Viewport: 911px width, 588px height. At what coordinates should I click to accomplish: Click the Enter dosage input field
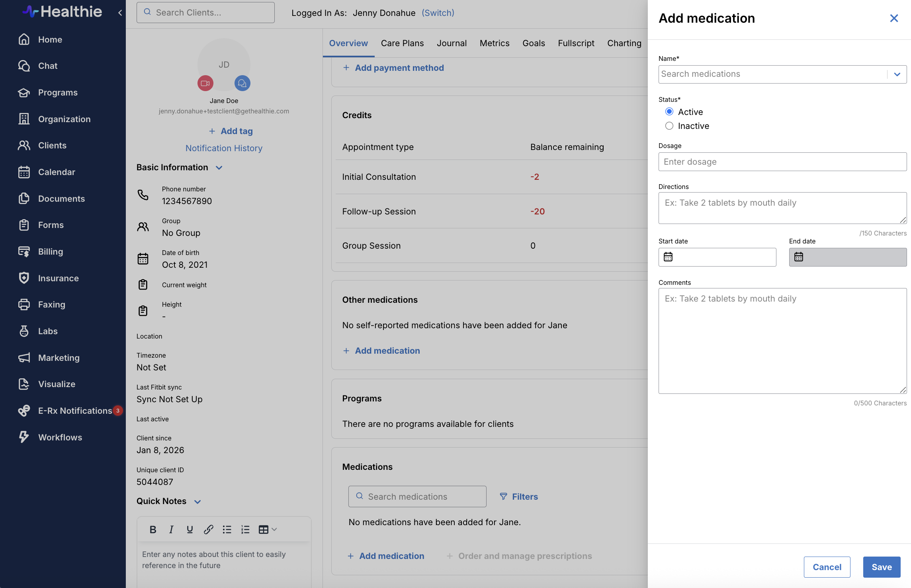782,162
